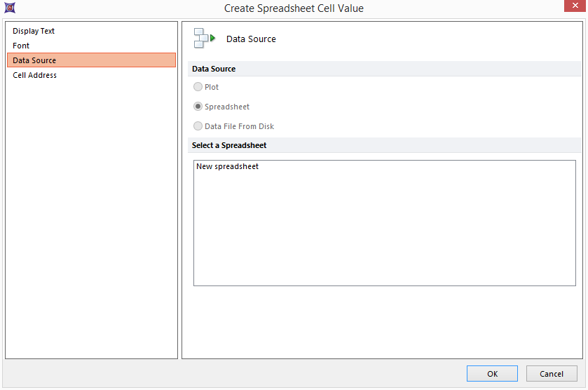The image size is (588, 390).
Task: Select the Plot radio button
Action: coord(198,87)
